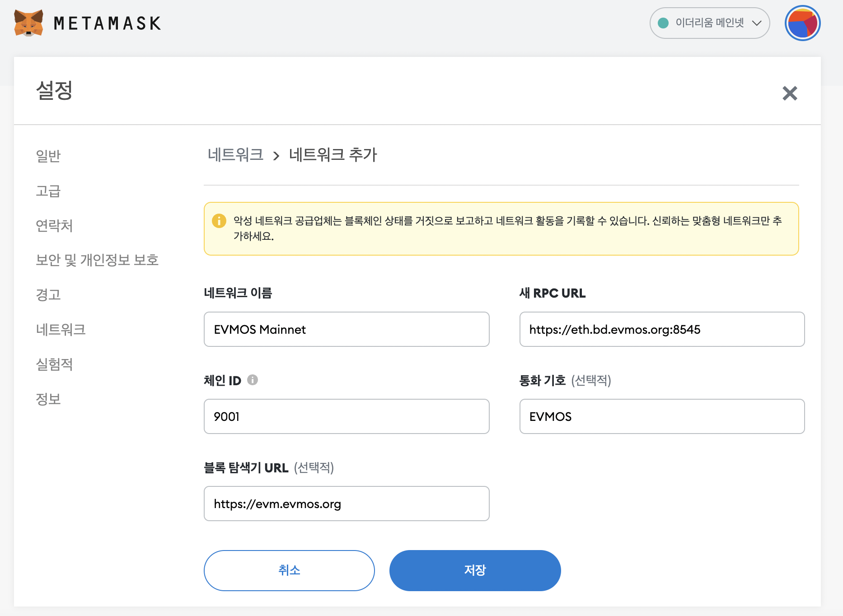Click the breadcrumb chevron separator
Viewport: 843px width, 616px height.
(276, 156)
